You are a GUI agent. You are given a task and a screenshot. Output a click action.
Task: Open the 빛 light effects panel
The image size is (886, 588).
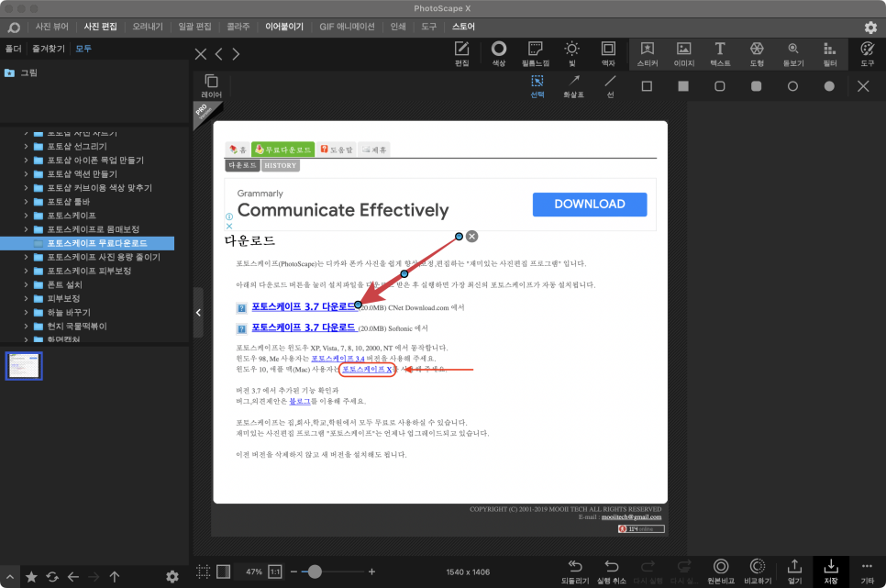coord(571,54)
